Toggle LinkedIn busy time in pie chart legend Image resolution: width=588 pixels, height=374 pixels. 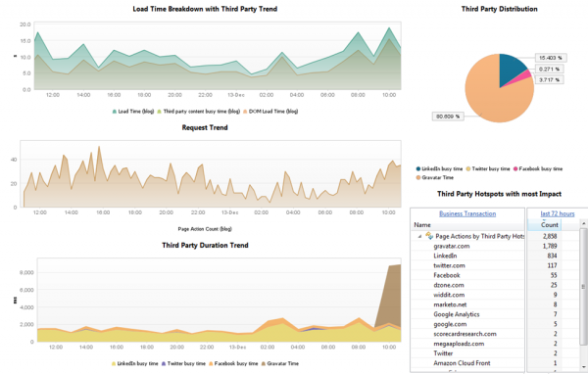click(439, 168)
